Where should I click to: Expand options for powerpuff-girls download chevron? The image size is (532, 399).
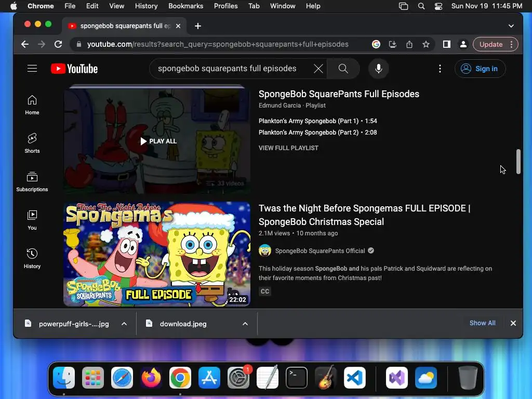pos(124,324)
